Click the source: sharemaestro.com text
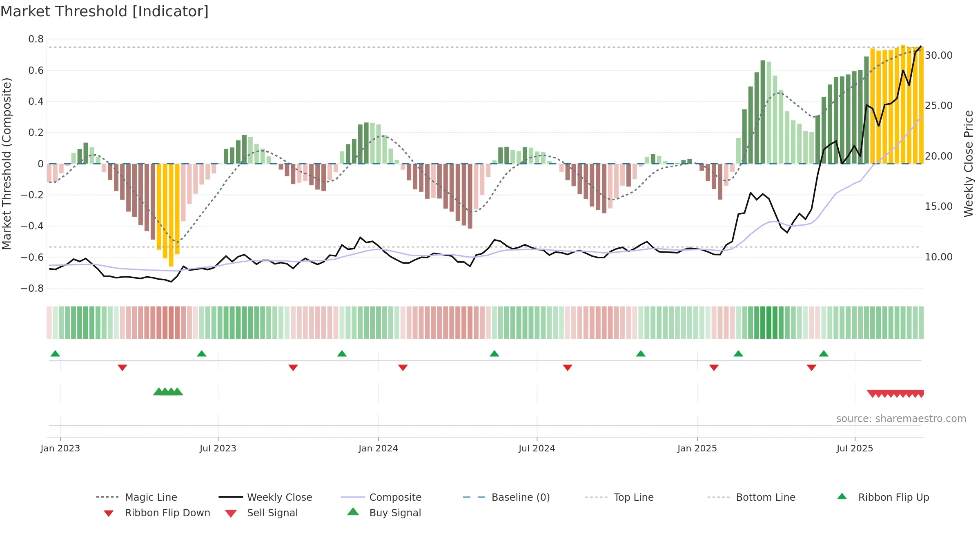This screenshot has height=551, width=980. [901, 418]
